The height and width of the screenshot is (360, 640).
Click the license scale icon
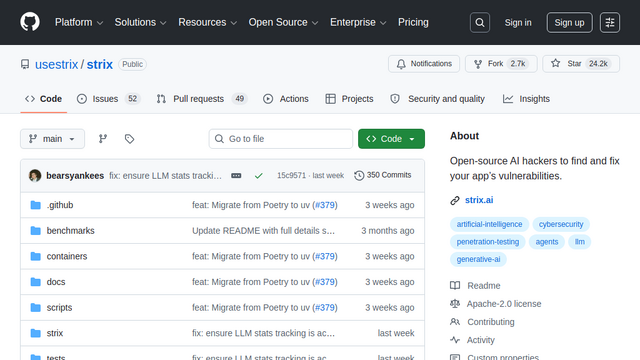[455, 304]
